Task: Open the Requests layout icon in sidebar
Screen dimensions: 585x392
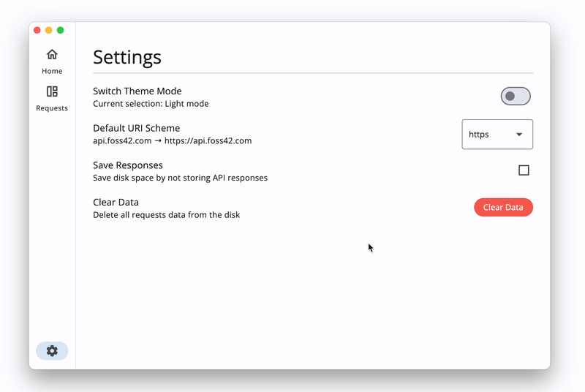Action: click(52, 91)
